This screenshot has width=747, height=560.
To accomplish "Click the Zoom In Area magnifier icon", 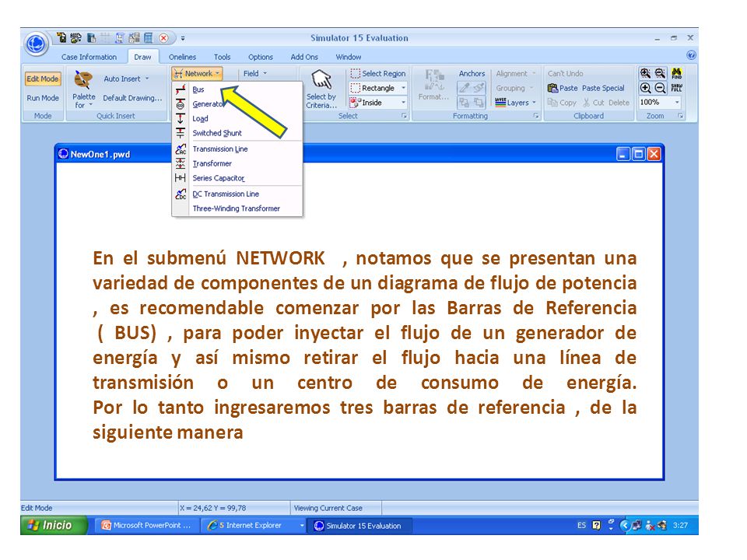I will point(645,73).
